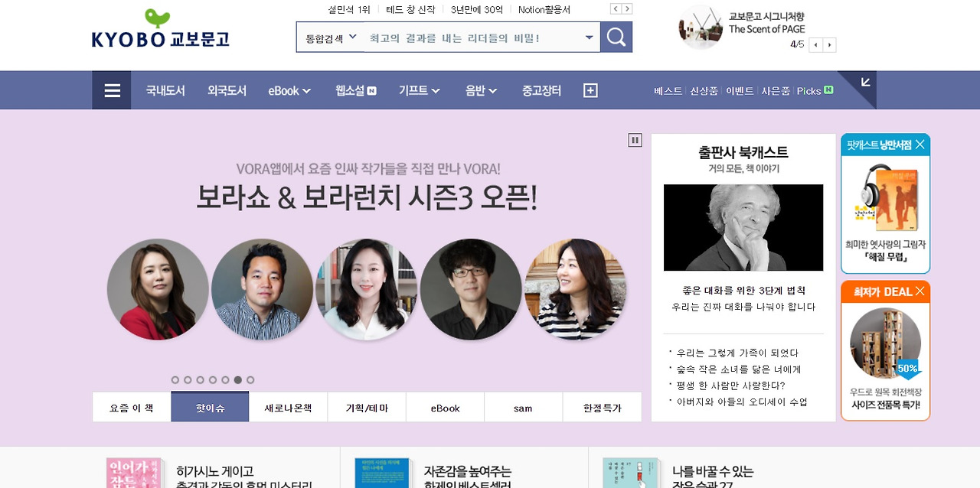This screenshot has height=488, width=980.
Task: Click the plus icon in navigation bar
Action: coord(590,90)
